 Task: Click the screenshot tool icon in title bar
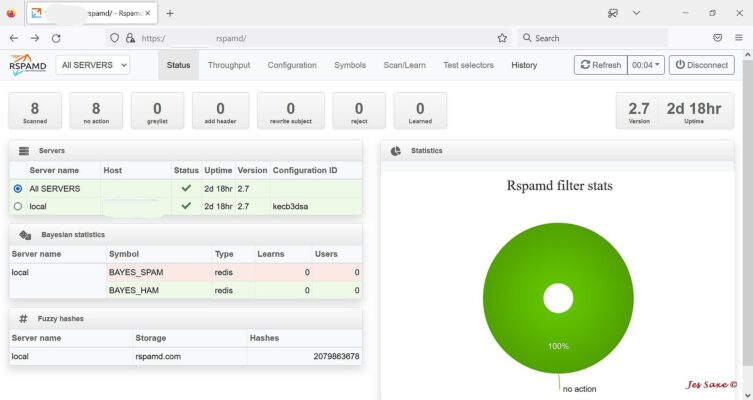coord(613,13)
